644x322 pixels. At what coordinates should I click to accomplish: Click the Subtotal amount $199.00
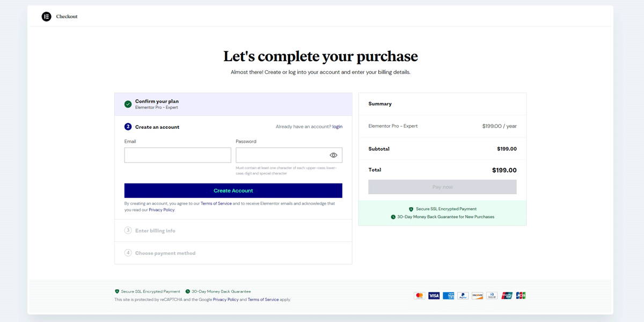(x=507, y=149)
